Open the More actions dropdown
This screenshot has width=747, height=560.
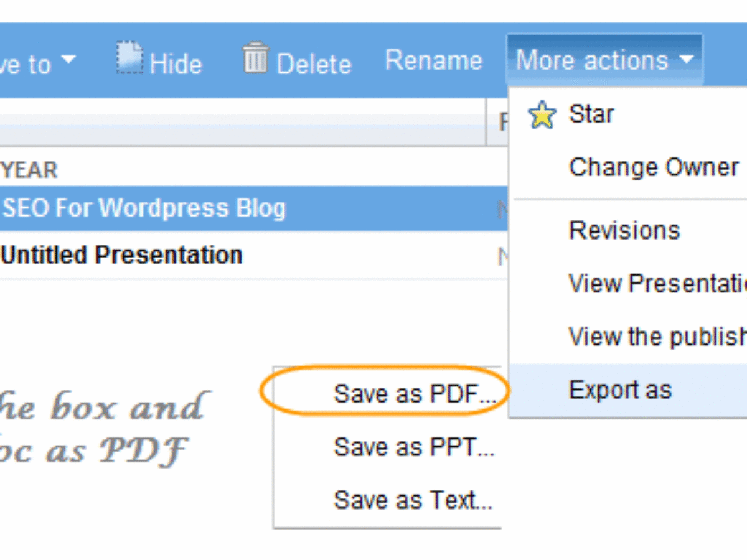point(604,60)
